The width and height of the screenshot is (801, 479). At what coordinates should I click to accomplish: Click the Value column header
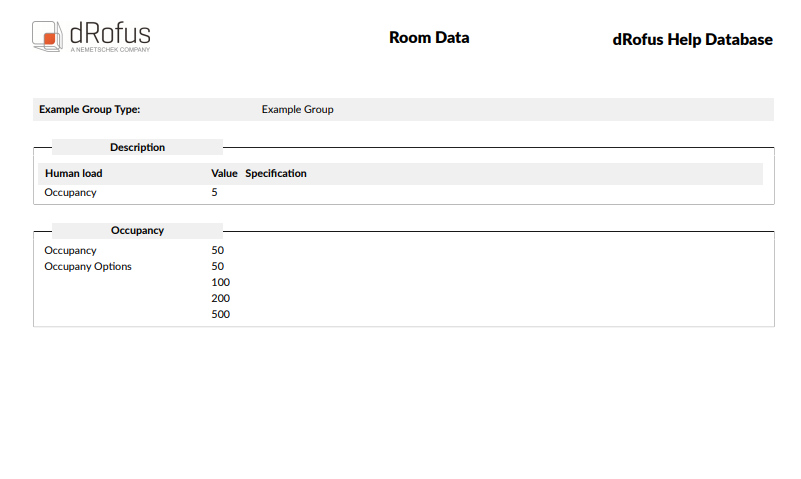[224, 173]
